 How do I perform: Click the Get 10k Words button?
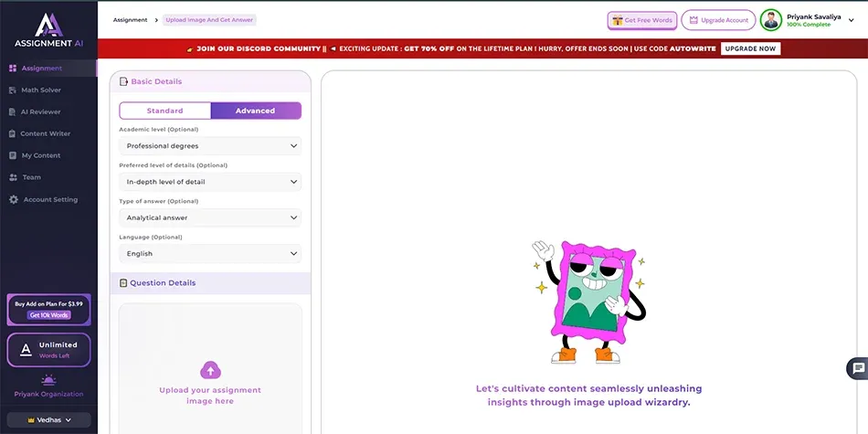[48, 315]
